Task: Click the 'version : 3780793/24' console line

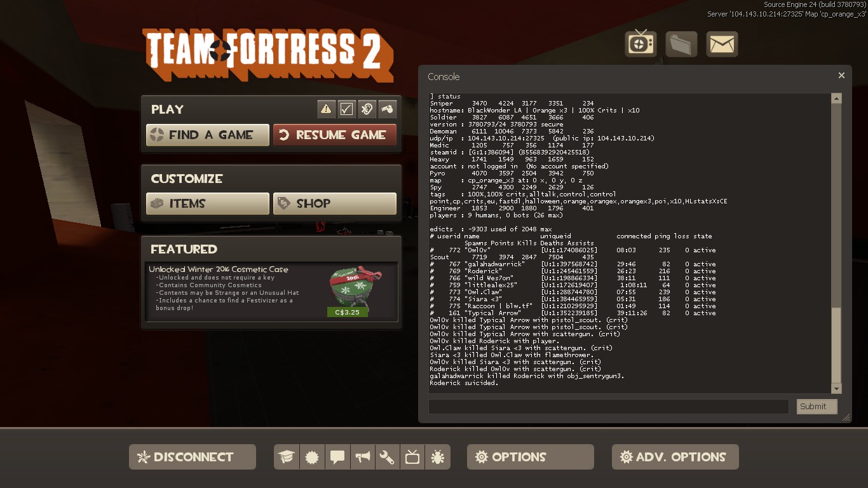Action: click(496, 124)
